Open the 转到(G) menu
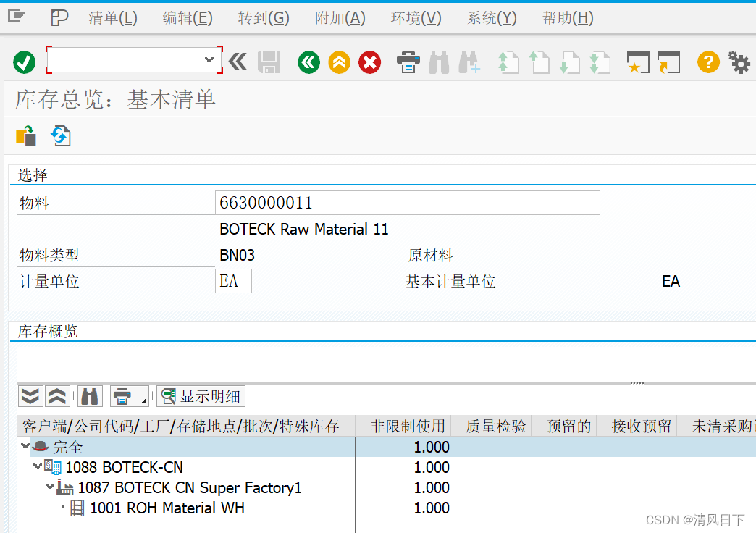The height and width of the screenshot is (533, 756). [264, 18]
